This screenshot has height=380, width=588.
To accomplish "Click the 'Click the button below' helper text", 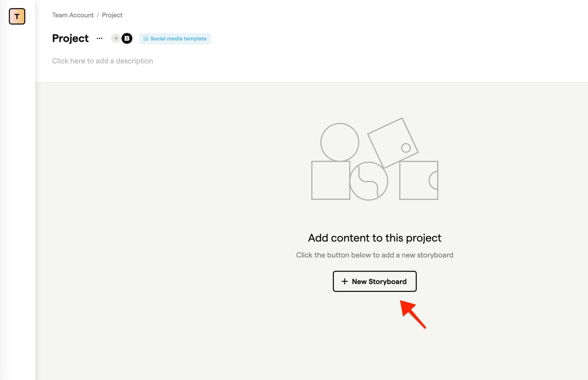I will 374,255.
